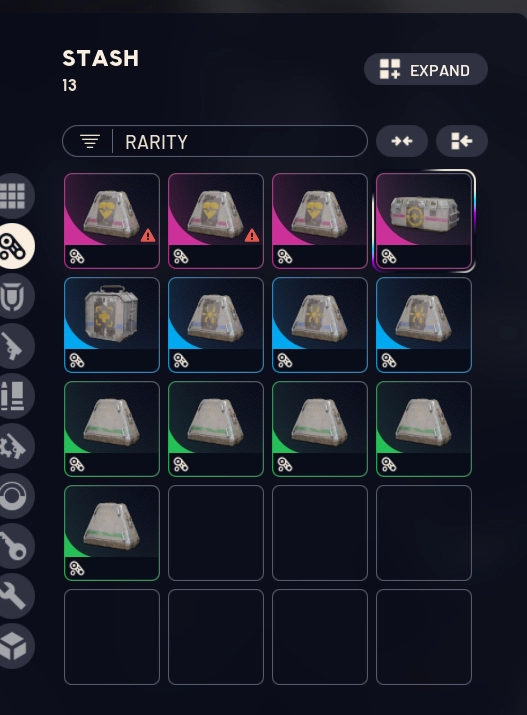Select the cube materials filter
Viewport: 527px width, 715px height.
click(13, 646)
